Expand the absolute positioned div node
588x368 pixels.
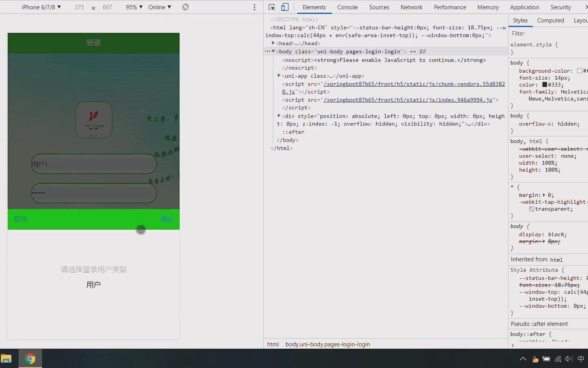tap(279, 116)
